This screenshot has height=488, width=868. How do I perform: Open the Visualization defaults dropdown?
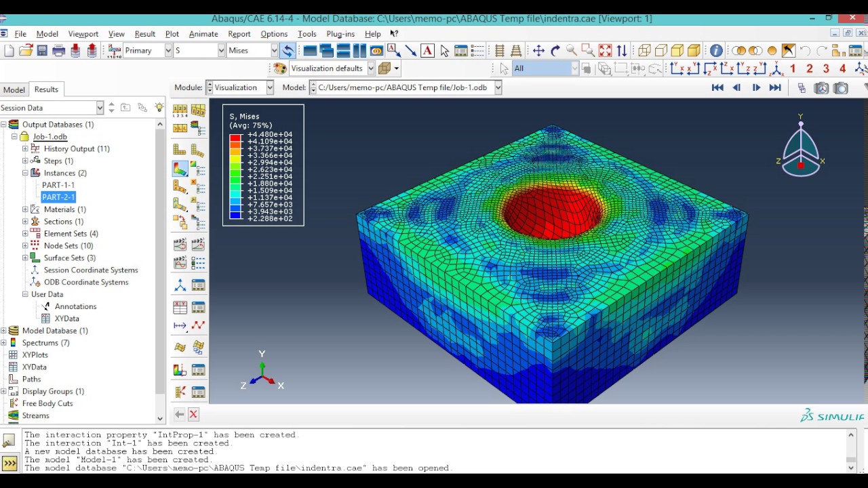pyautogui.click(x=371, y=68)
